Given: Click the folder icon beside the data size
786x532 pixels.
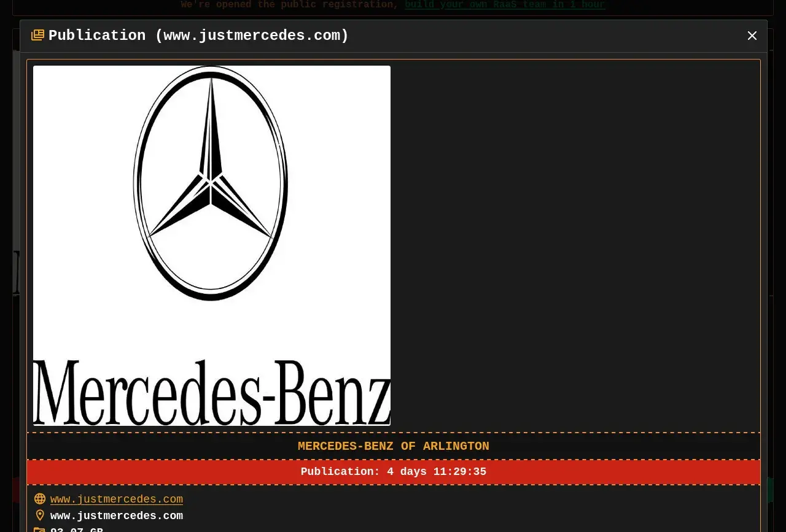Looking at the screenshot, I should pos(40,529).
